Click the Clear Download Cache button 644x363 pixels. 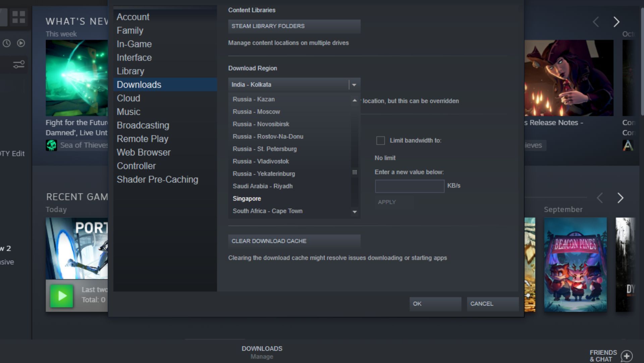[294, 241]
